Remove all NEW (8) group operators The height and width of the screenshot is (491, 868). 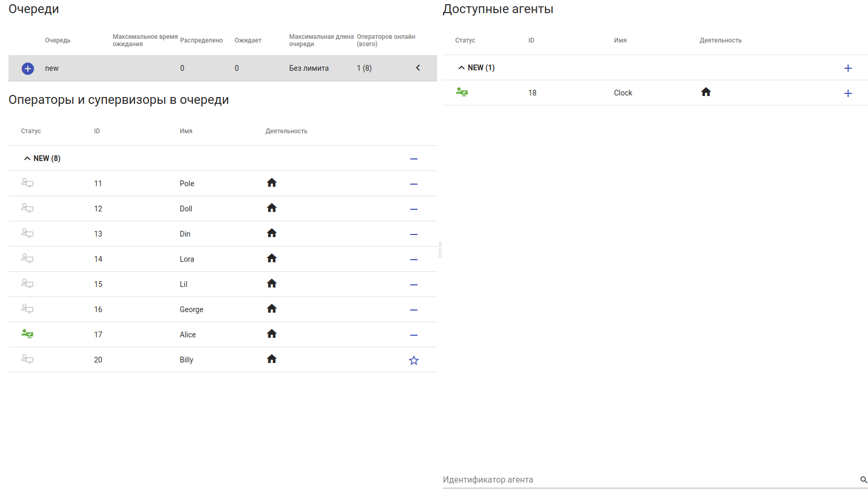point(414,159)
